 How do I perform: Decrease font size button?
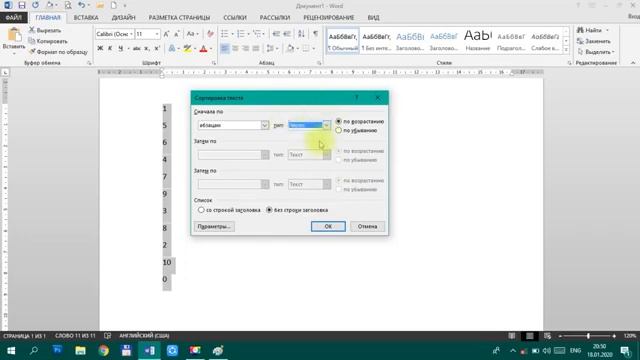click(177, 34)
